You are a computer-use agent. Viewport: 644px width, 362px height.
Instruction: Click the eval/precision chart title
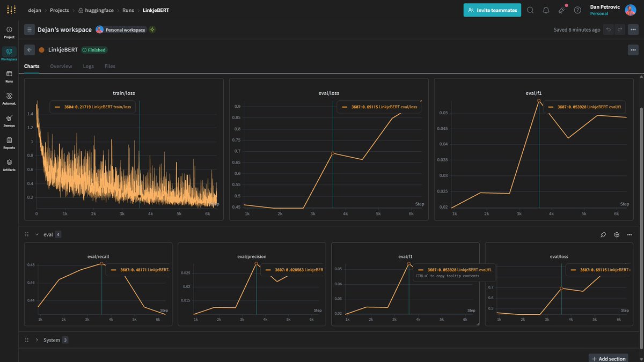point(252,256)
